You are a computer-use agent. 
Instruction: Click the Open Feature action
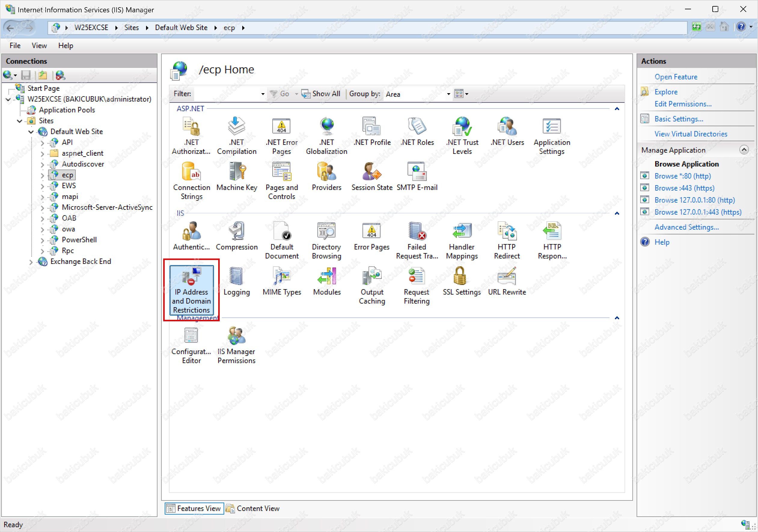point(676,77)
